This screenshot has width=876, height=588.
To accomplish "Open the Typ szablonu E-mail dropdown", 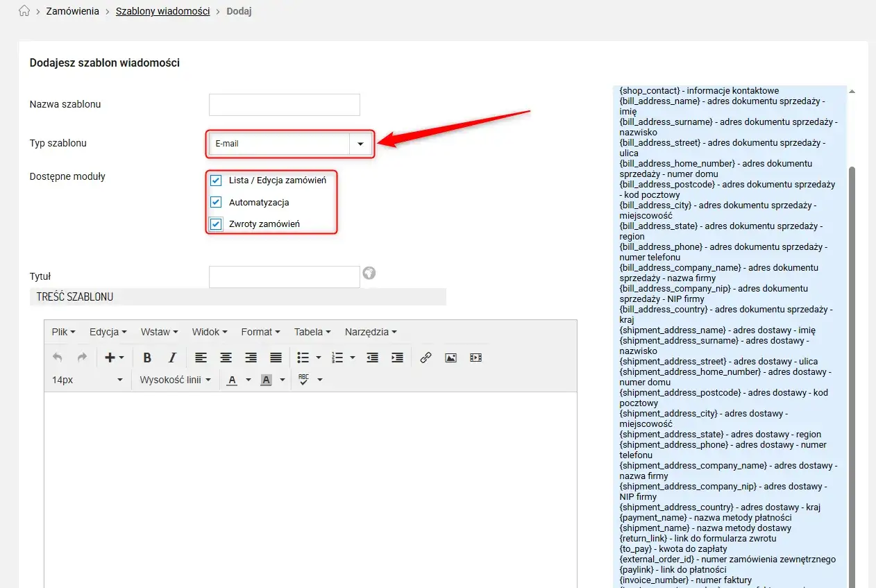I will coord(290,144).
